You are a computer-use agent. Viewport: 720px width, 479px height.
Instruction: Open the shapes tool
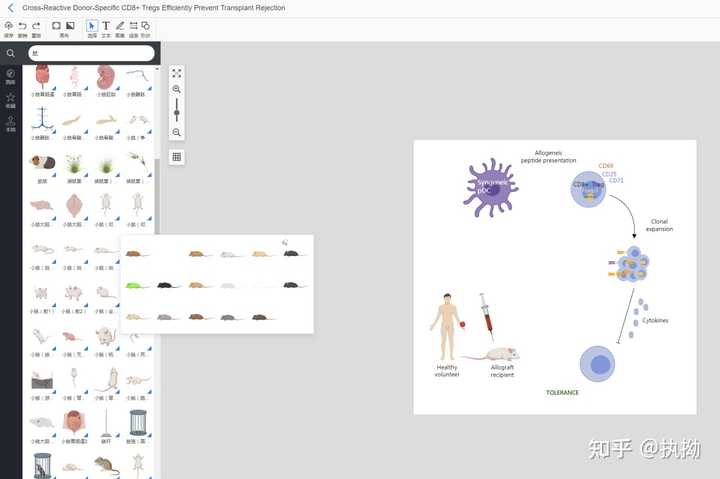pos(146,26)
